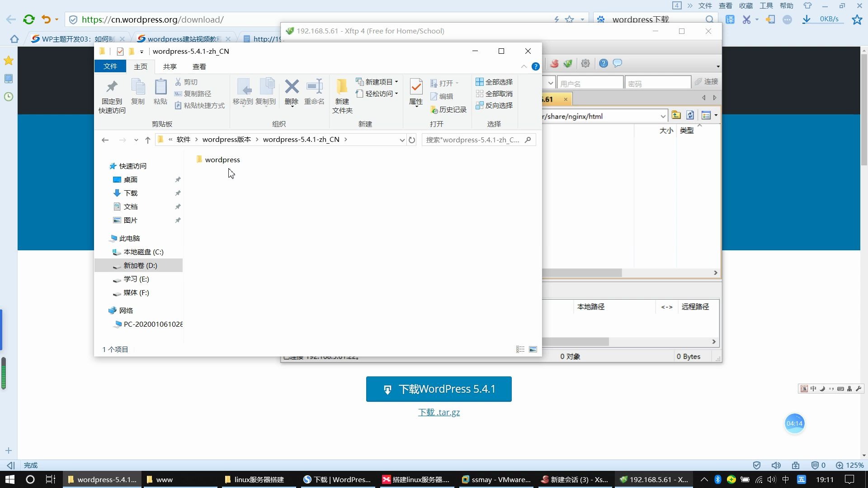Expand the 新建项目 dropdown in ribbon
This screenshot has height=488, width=868.
click(x=396, y=82)
